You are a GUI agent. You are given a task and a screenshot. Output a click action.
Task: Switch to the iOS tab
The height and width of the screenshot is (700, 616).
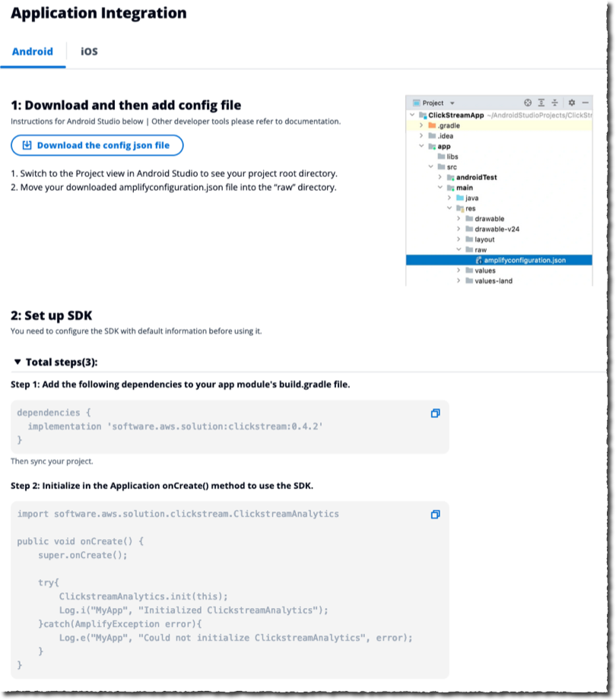tap(89, 52)
